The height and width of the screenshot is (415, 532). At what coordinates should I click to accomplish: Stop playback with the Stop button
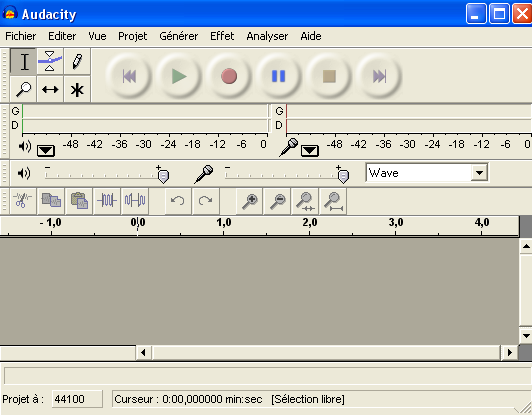329,76
